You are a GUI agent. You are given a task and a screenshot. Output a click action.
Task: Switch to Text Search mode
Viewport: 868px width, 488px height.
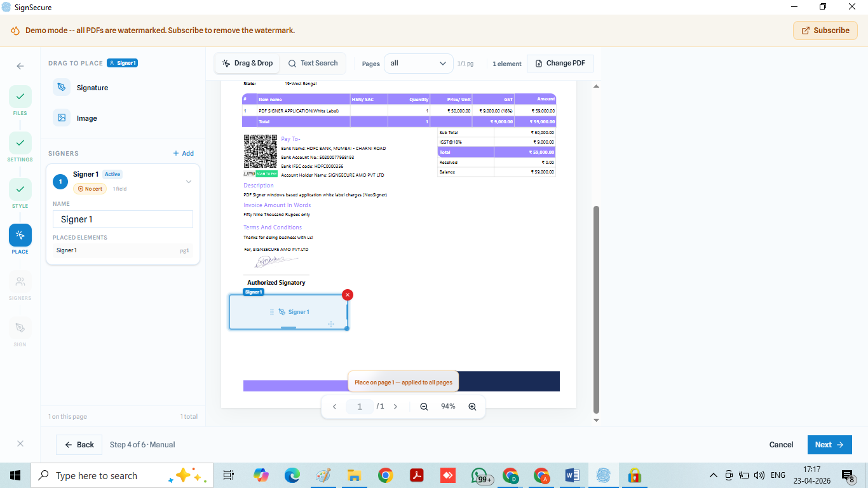[313, 64]
